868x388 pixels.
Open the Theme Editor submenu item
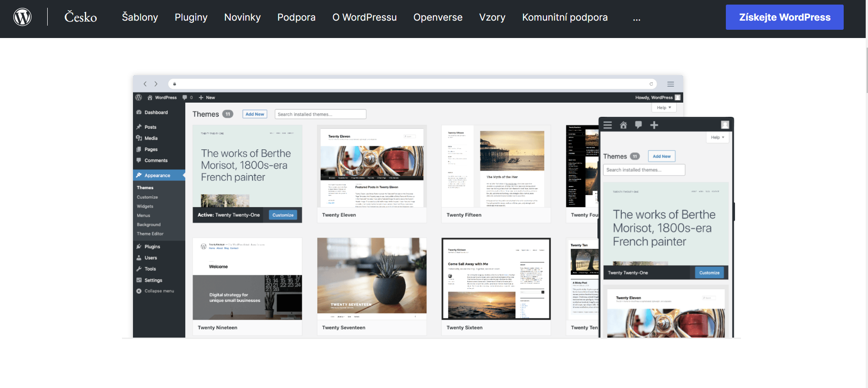[x=150, y=234]
